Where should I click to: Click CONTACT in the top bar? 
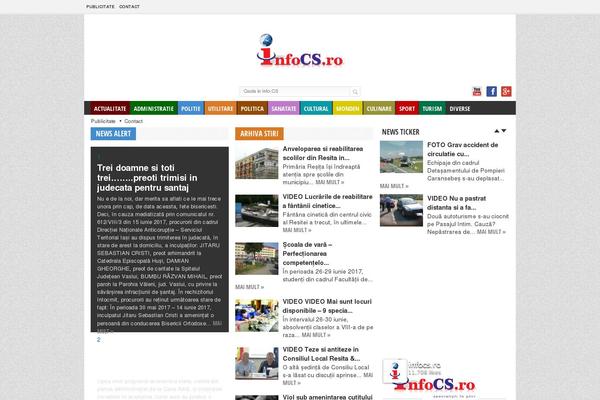(129, 7)
